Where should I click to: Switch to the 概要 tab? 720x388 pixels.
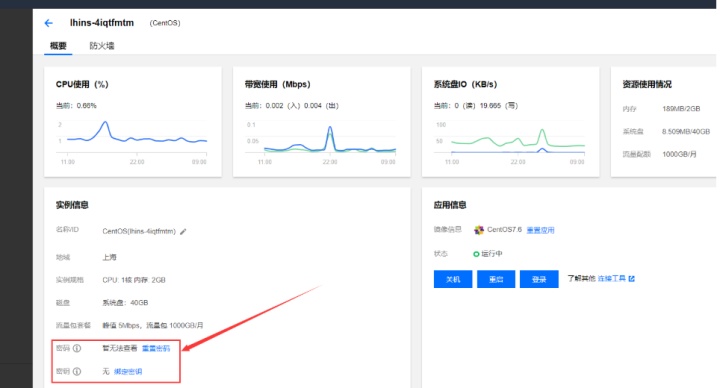[x=58, y=46]
